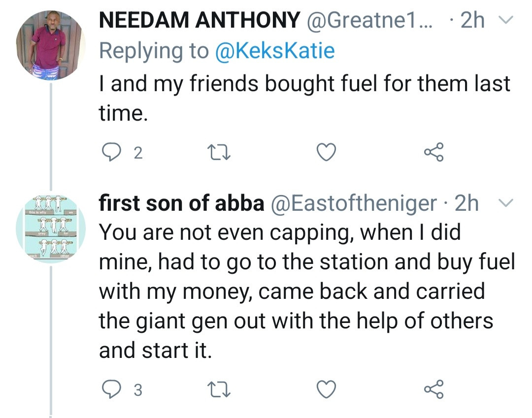
Task: Open the @Eastoftheniger handle
Action: pos(354,203)
